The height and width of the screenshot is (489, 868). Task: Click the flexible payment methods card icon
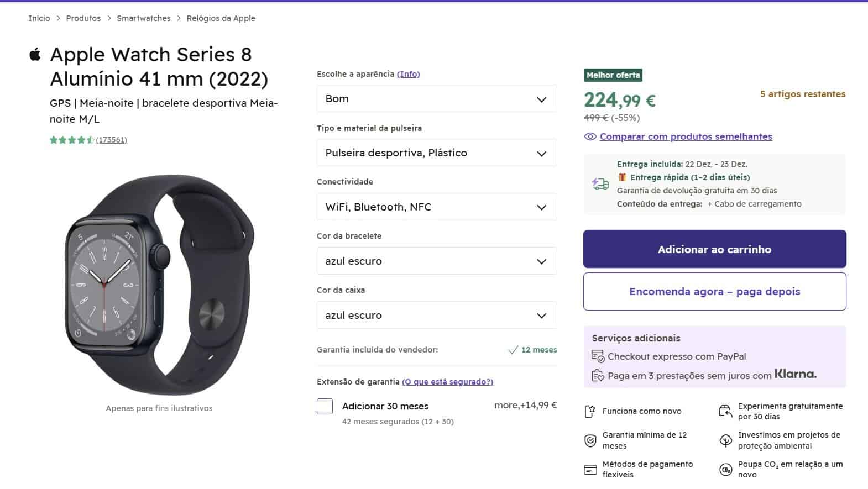pyautogui.click(x=590, y=470)
